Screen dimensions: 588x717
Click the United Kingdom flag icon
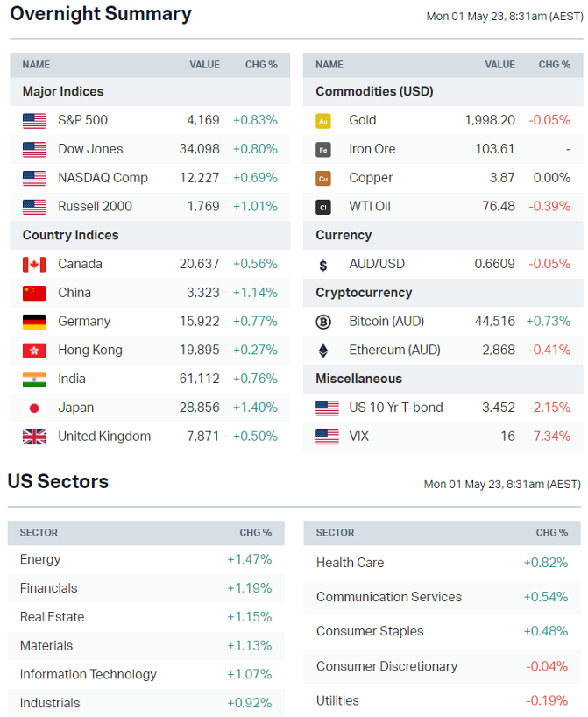point(34,437)
